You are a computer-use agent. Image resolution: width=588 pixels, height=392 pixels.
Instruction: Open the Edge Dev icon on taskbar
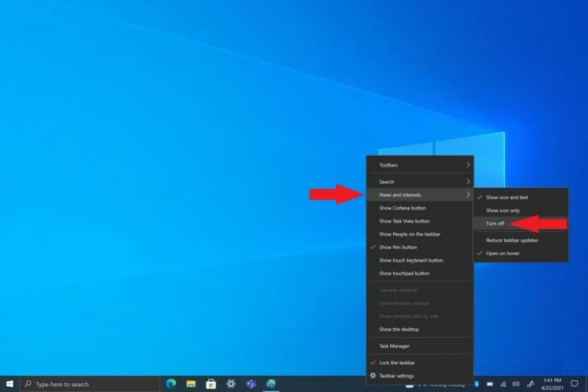click(x=270, y=384)
